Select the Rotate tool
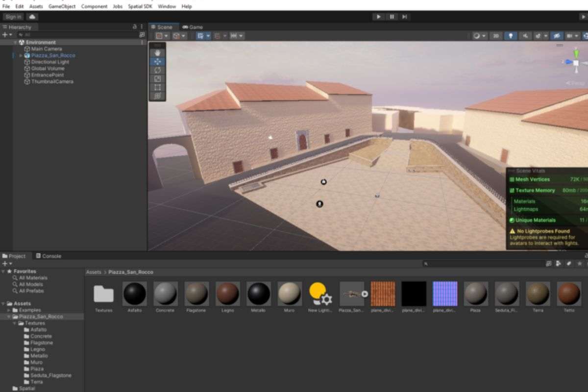Image resolution: width=588 pixels, height=392 pixels. pos(157,70)
